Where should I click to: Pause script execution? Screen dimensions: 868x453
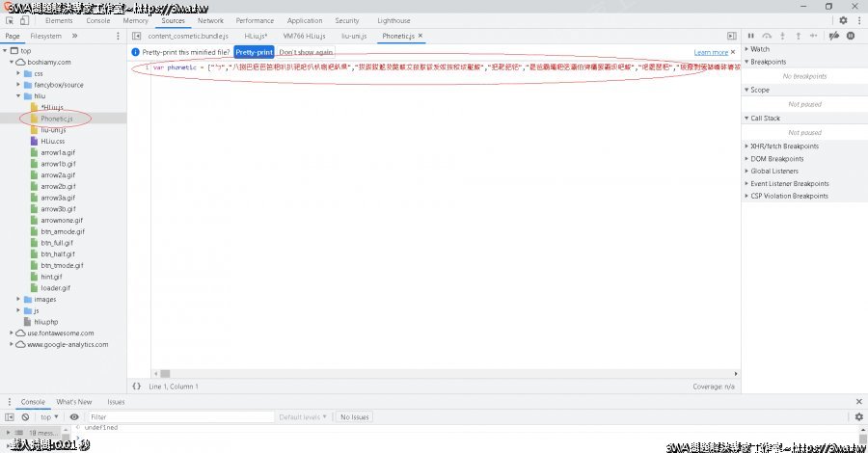(x=752, y=36)
